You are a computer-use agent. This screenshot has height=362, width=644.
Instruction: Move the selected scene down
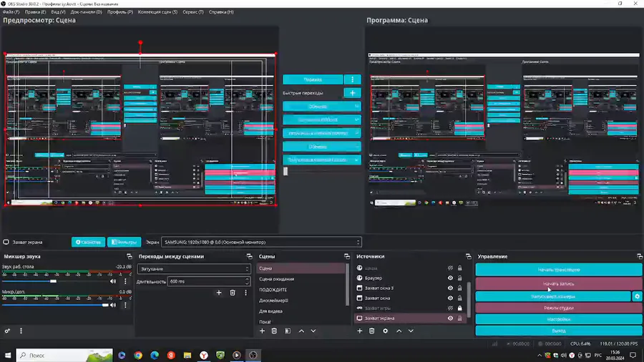313,331
